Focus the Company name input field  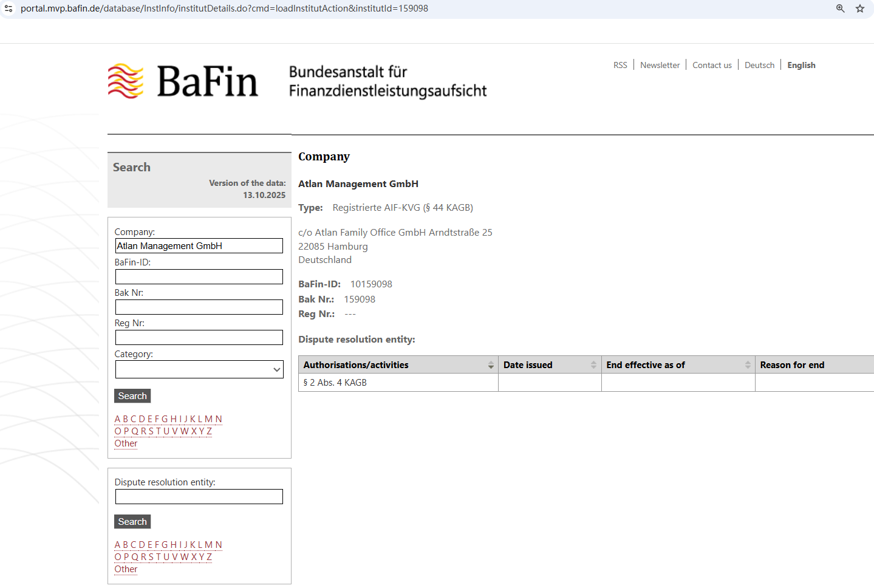[199, 246]
